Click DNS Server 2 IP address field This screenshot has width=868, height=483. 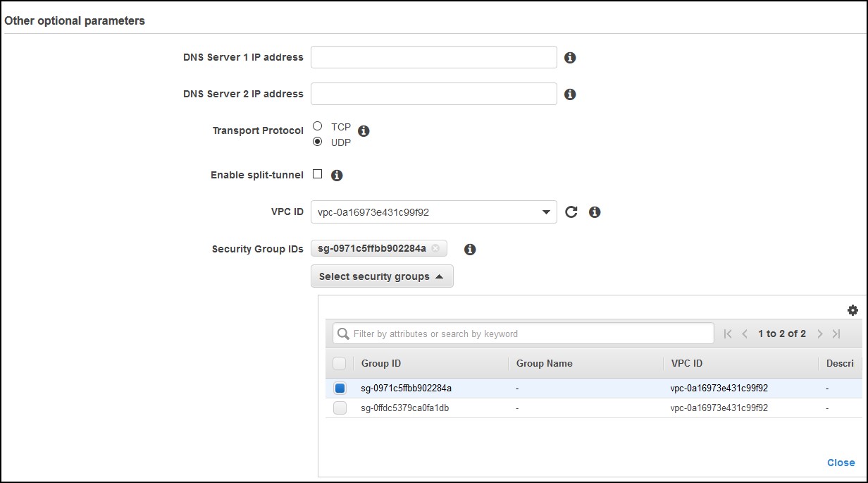[434, 94]
